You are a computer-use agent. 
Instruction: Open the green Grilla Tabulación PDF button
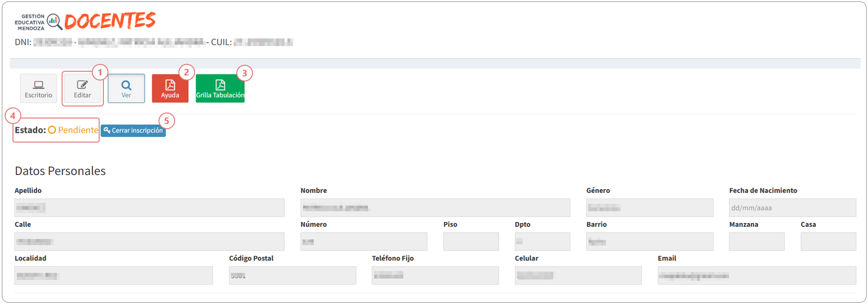tap(220, 88)
